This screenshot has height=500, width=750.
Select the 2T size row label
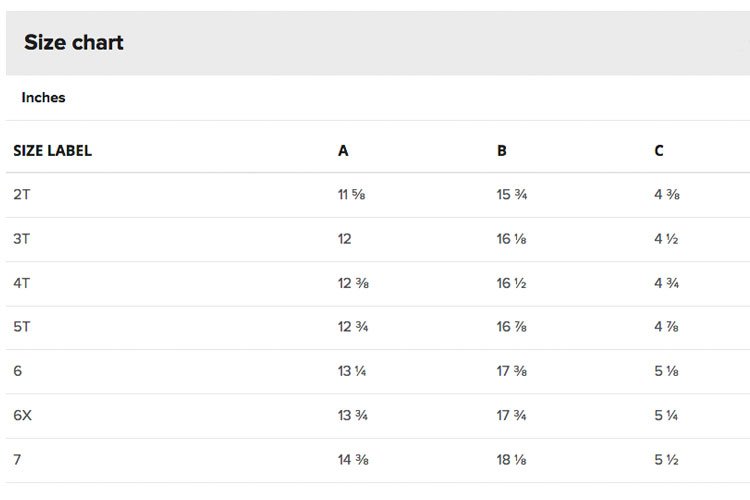coord(22,195)
